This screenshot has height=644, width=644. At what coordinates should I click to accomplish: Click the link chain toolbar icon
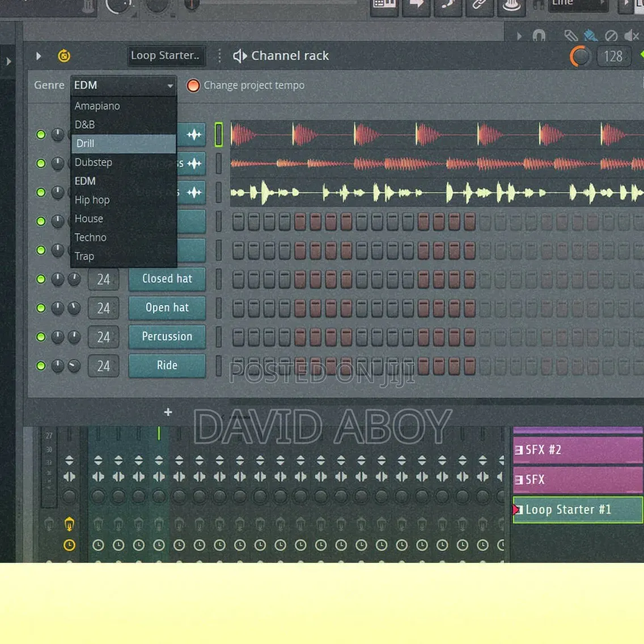480,5
